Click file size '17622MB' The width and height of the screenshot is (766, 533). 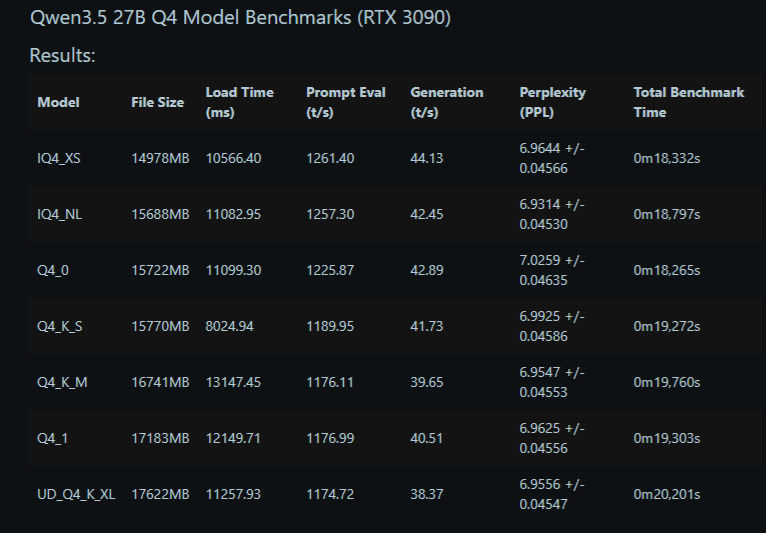(x=160, y=494)
